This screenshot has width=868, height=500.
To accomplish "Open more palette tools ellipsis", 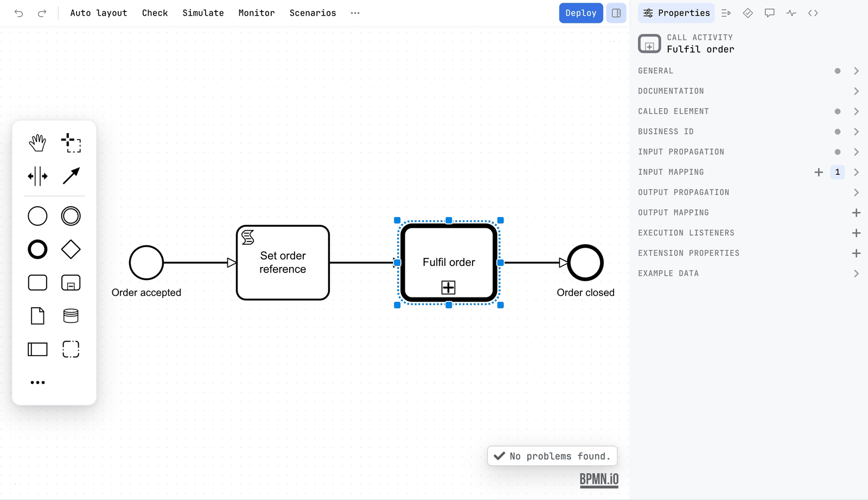I will point(37,383).
